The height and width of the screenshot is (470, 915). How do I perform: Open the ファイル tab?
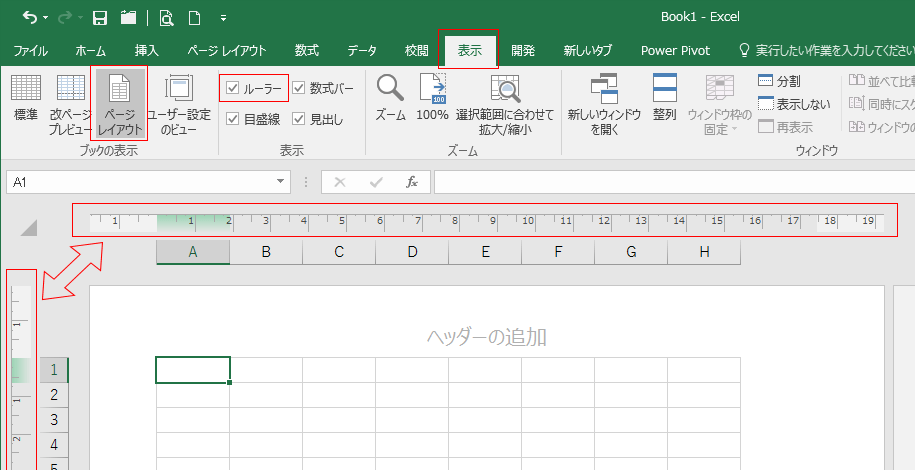click(x=30, y=50)
